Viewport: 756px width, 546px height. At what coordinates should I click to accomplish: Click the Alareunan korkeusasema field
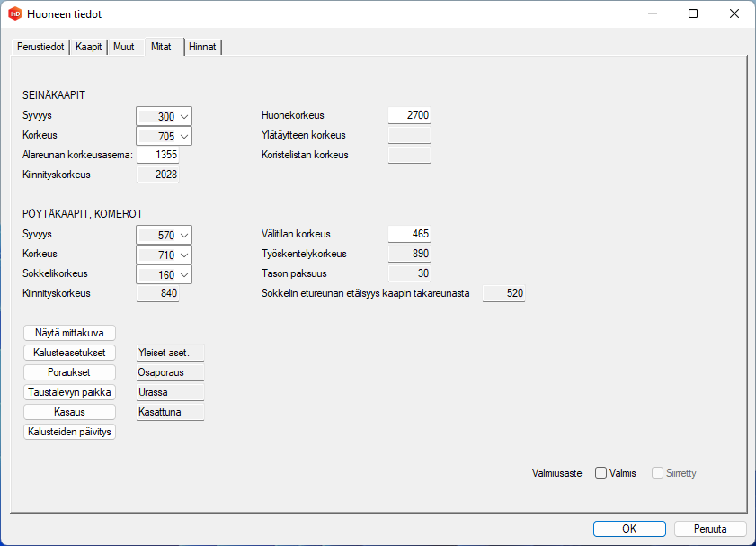tap(157, 155)
